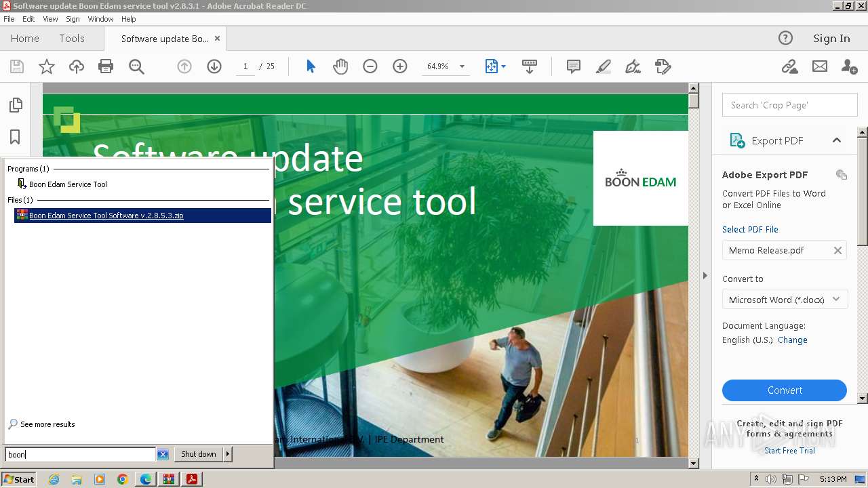
Task: Open the Find text magnifier tool
Action: coord(136,66)
